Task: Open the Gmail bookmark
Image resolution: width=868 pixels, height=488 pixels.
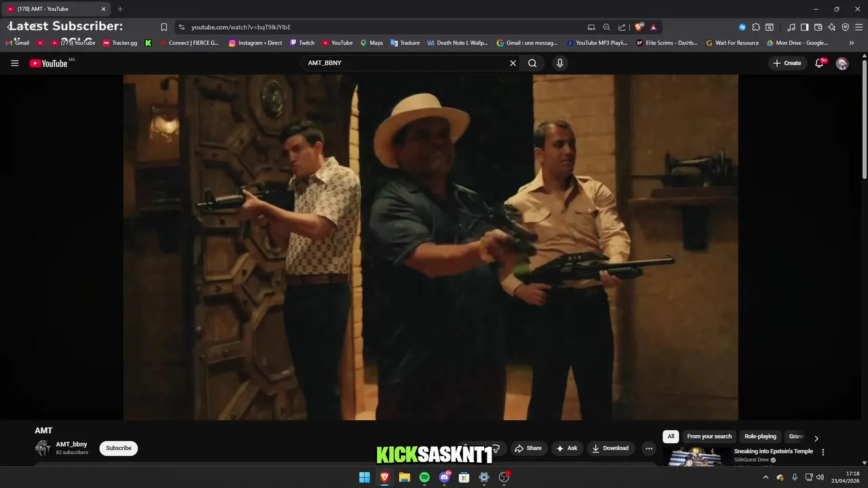Action: click(18, 43)
